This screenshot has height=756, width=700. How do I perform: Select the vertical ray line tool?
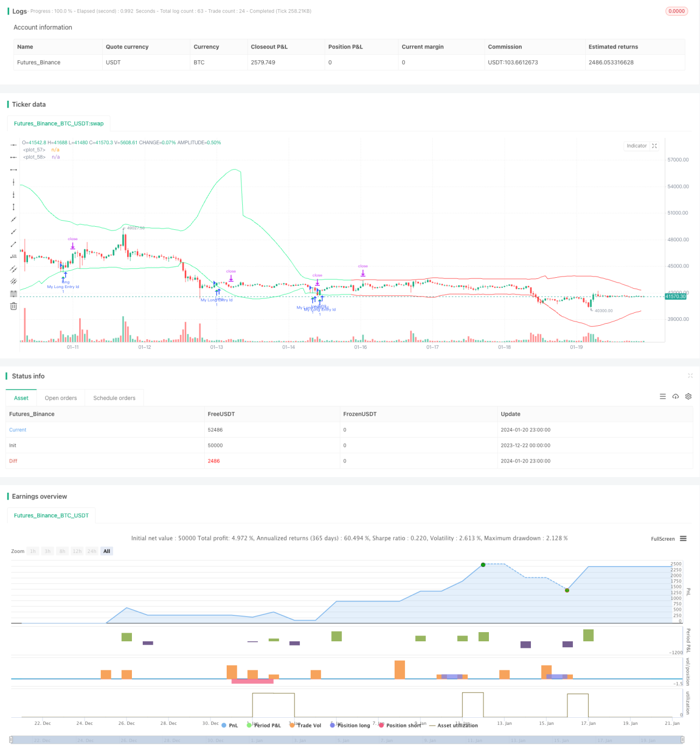[x=13, y=194]
